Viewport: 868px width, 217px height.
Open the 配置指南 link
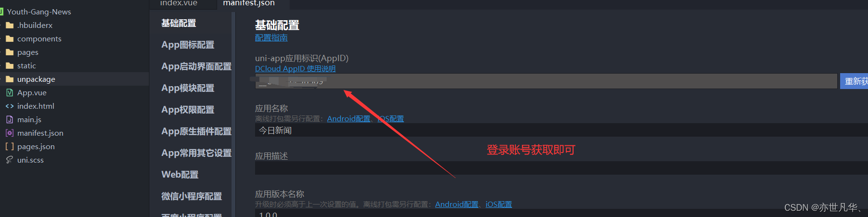pos(271,38)
